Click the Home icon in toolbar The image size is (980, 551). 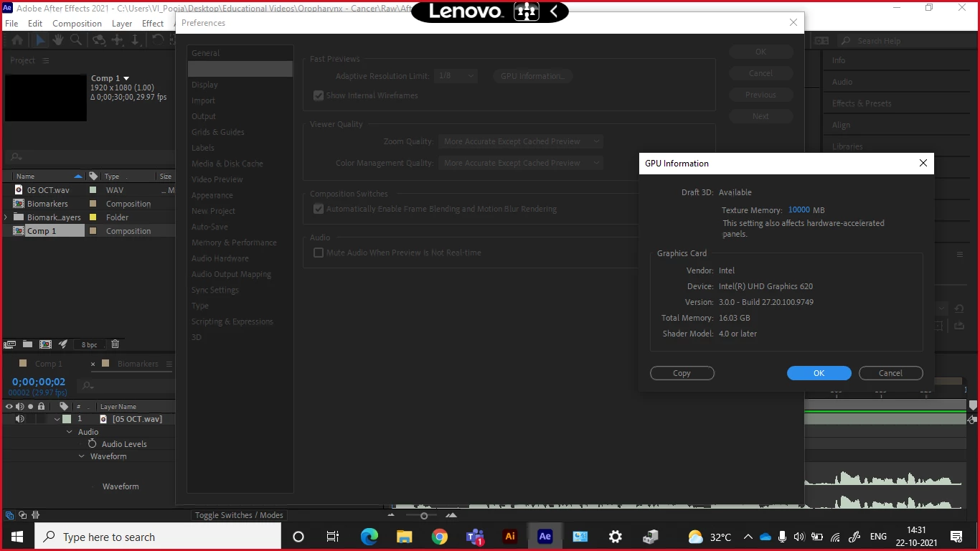coord(16,41)
